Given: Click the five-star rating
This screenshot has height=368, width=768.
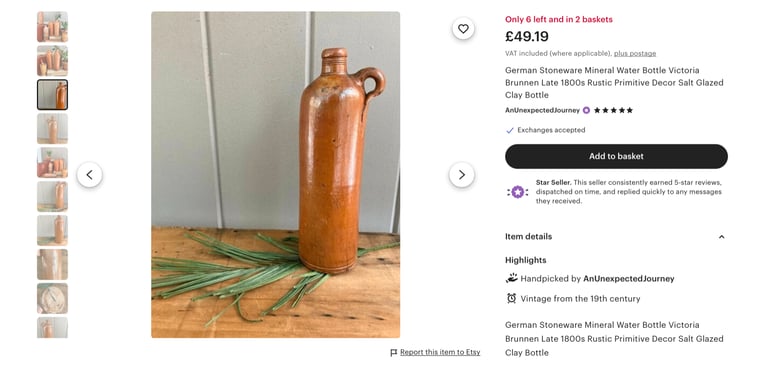Looking at the screenshot, I should (613, 110).
